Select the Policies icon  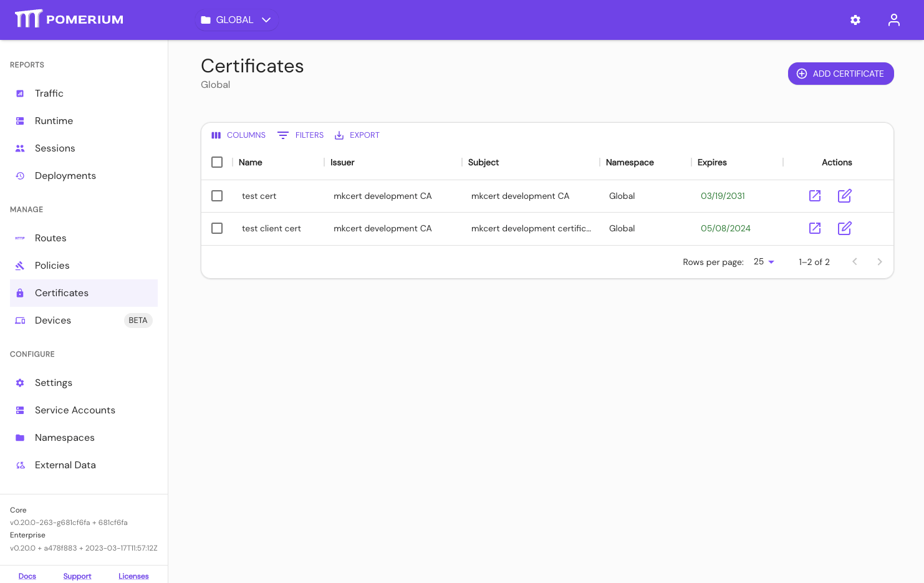(x=19, y=265)
